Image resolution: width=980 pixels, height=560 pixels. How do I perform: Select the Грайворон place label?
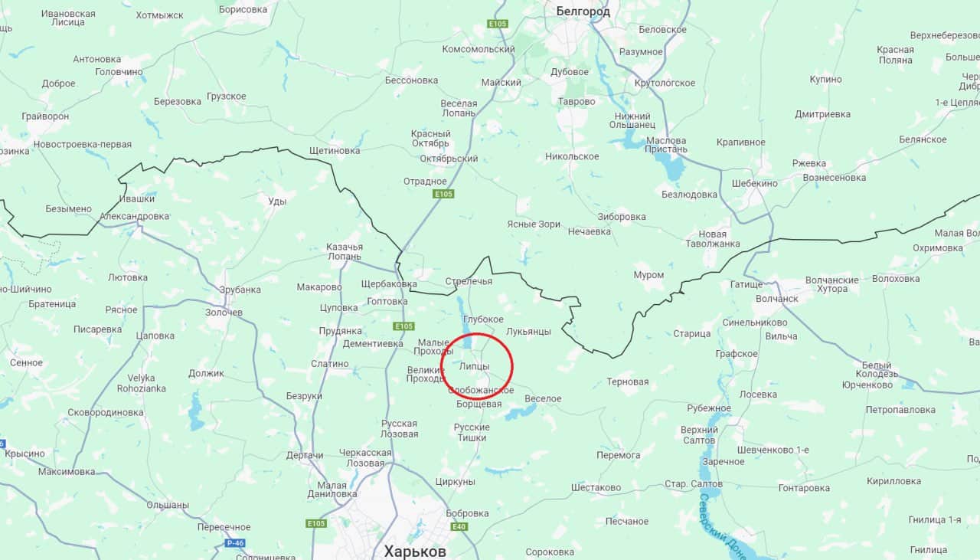click(45, 116)
